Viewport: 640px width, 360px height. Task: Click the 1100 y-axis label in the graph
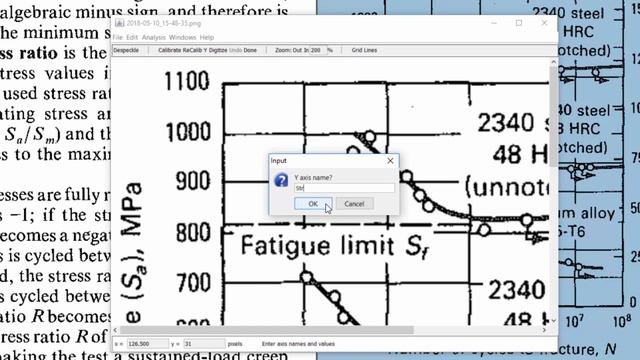(x=187, y=81)
